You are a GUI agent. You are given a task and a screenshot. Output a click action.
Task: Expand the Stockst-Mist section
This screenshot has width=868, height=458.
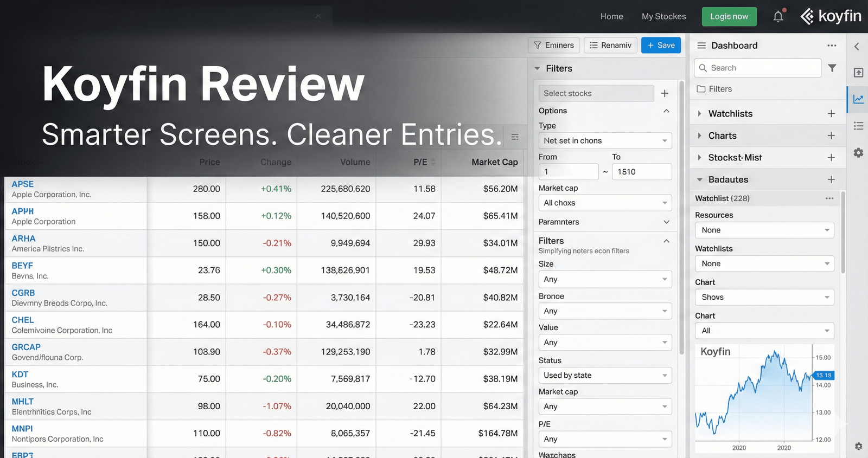[x=699, y=157]
